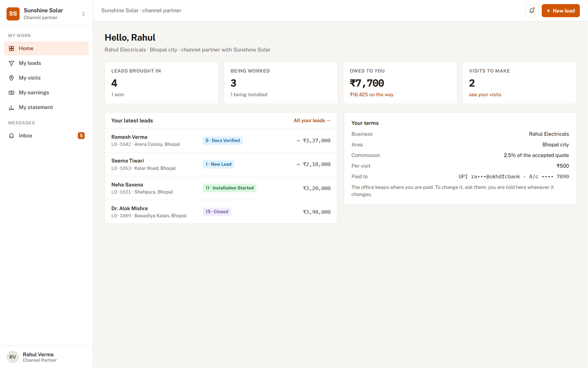Click the My visits location pin icon
Viewport: 588px width, 368px height.
click(11, 78)
